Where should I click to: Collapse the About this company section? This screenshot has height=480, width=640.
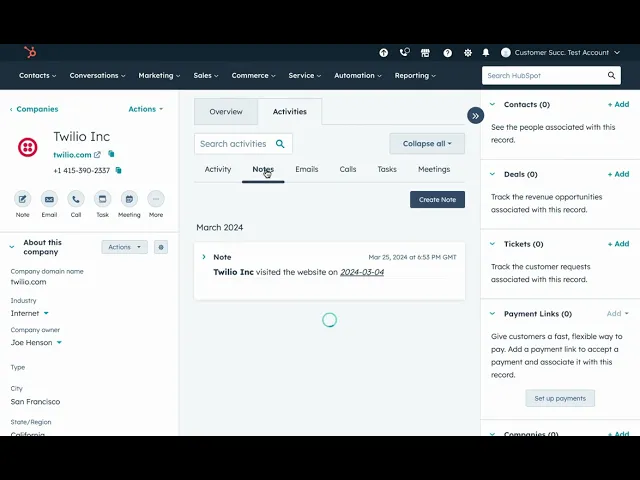(x=12, y=247)
